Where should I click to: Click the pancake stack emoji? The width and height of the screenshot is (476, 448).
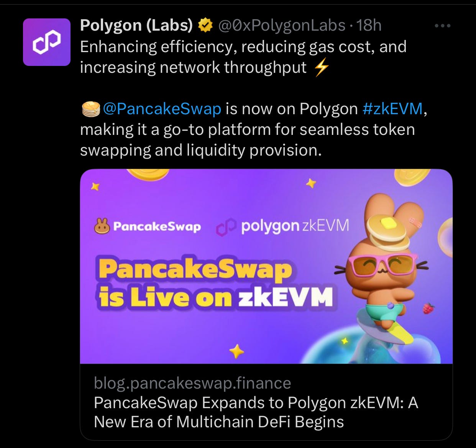(x=91, y=109)
